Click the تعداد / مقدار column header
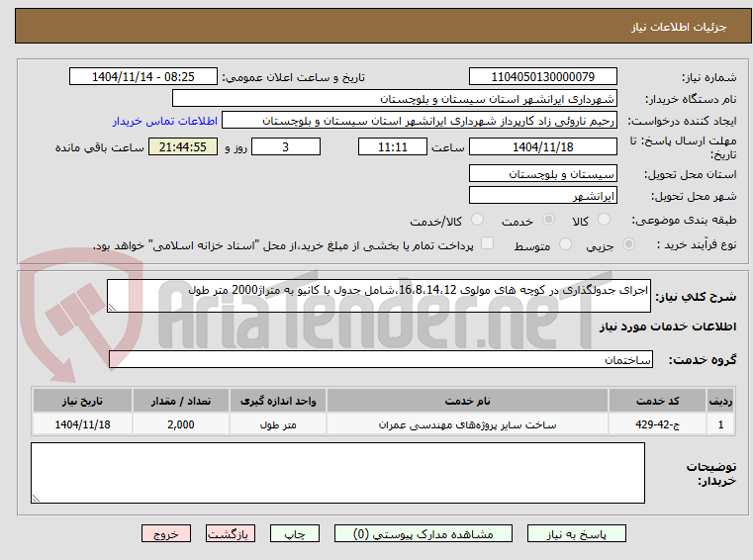The height and width of the screenshot is (560, 753). coord(180,401)
